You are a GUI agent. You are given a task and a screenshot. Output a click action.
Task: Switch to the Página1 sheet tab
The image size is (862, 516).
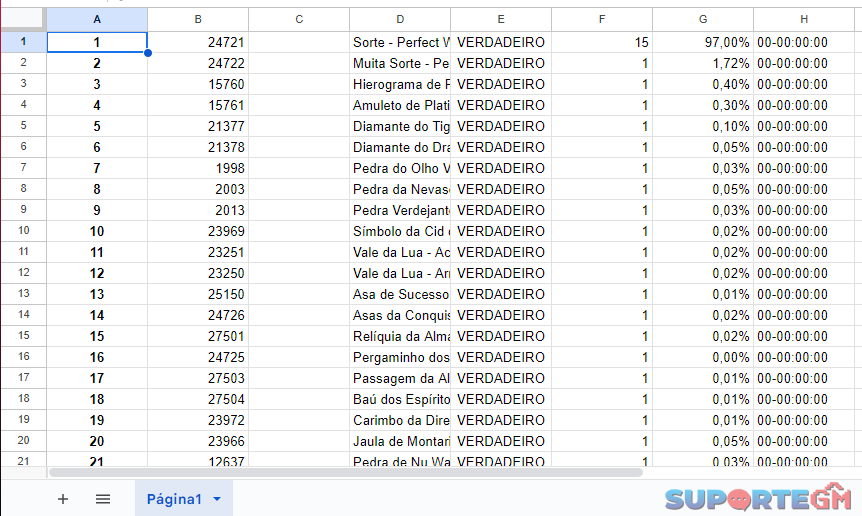[x=174, y=499]
